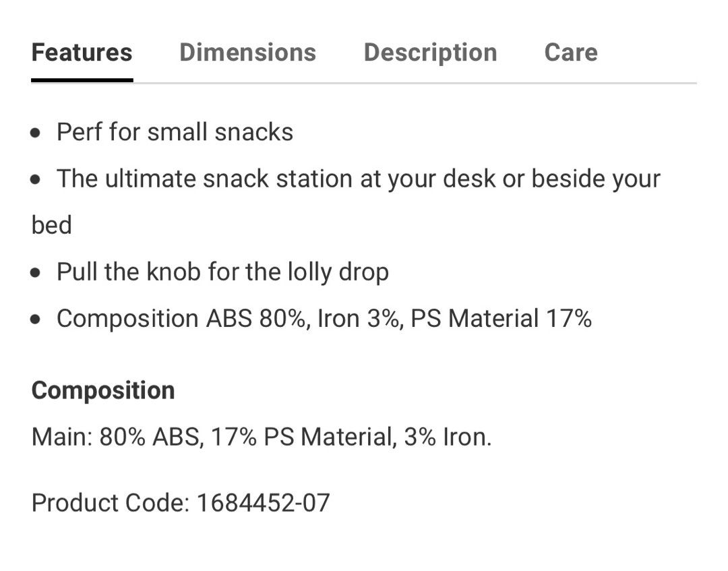Image resolution: width=728 pixels, height=571 pixels.
Task: Click the bullet dot before "Pull the knob"
Action: coord(36,273)
